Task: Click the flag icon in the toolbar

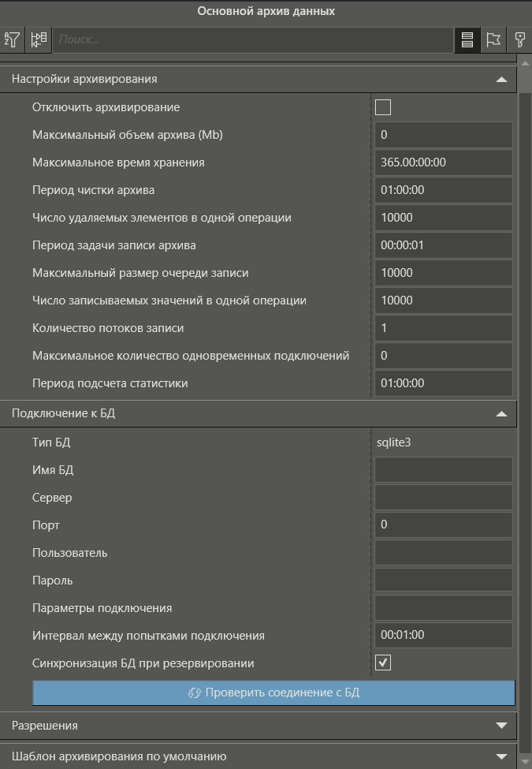Action: 493,39
